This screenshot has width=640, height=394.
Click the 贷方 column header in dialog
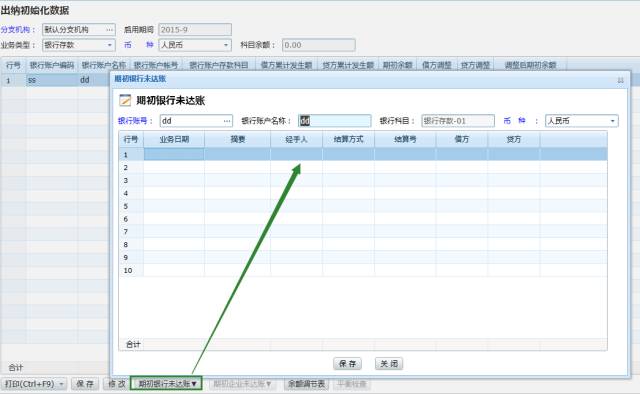coord(513,139)
